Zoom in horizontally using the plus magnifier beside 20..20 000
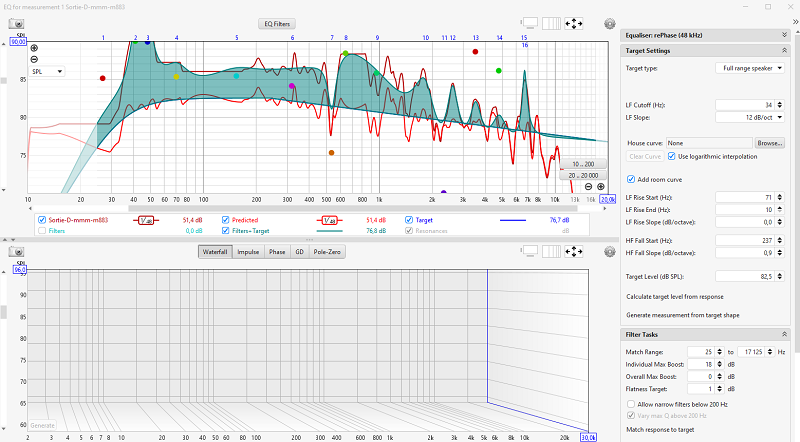This screenshot has height=442, width=800. pyautogui.click(x=601, y=187)
